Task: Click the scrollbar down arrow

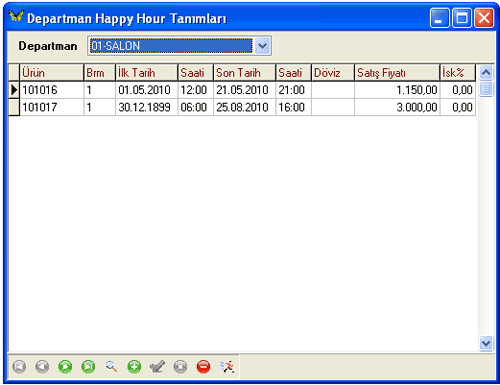Action: (x=486, y=343)
